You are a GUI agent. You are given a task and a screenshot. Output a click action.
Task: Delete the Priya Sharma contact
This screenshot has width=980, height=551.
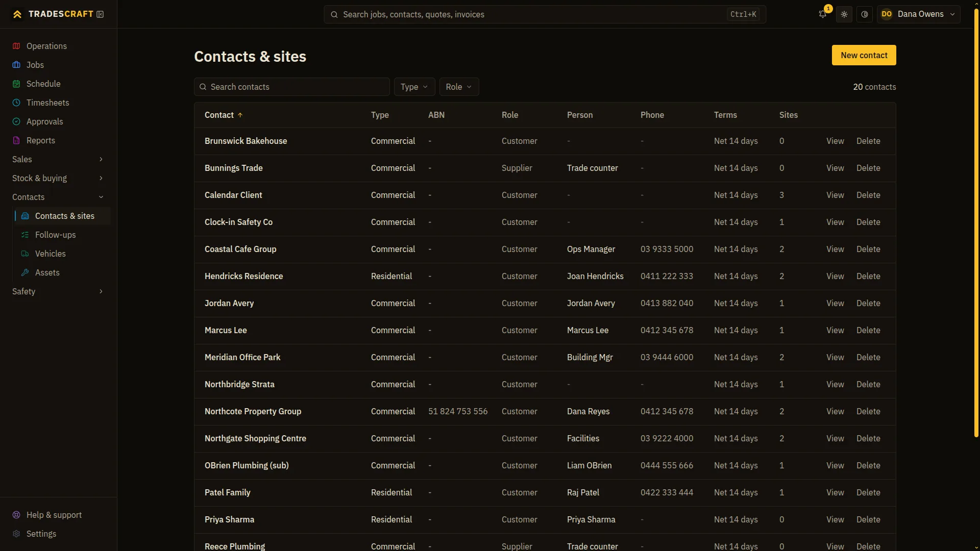coord(868,519)
